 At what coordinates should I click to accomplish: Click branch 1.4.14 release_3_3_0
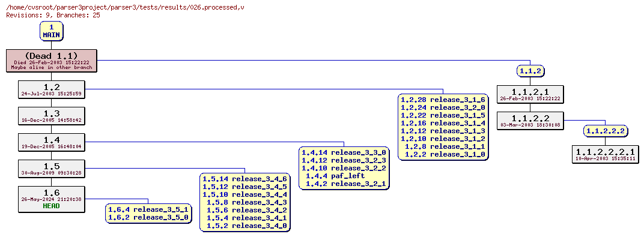[344, 152]
